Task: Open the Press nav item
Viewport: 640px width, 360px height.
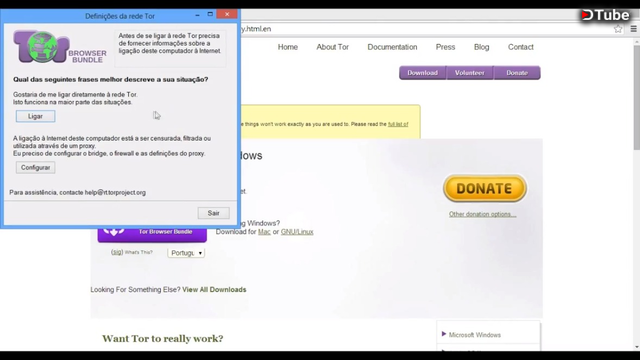Action: [x=445, y=47]
